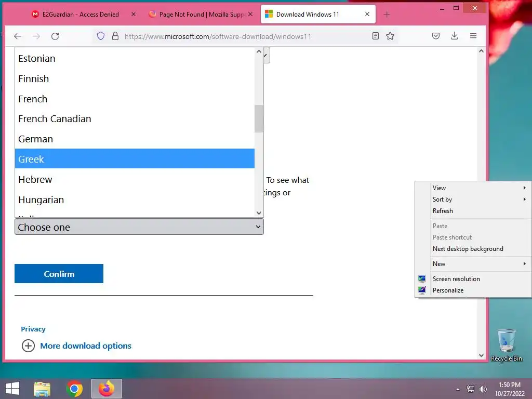
Task: Show hidden tray icons arrow
Action: pos(458,389)
